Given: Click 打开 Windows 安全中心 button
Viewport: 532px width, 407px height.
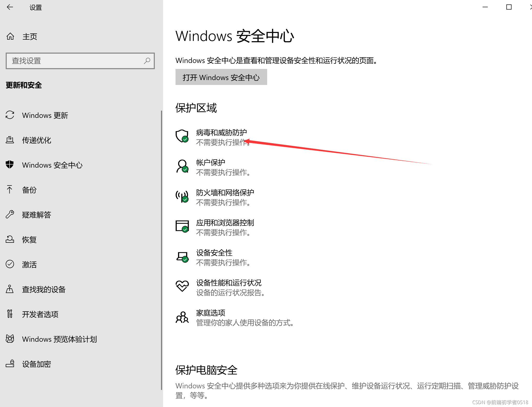Looking at the screenshot, I should tap(221, 77).
